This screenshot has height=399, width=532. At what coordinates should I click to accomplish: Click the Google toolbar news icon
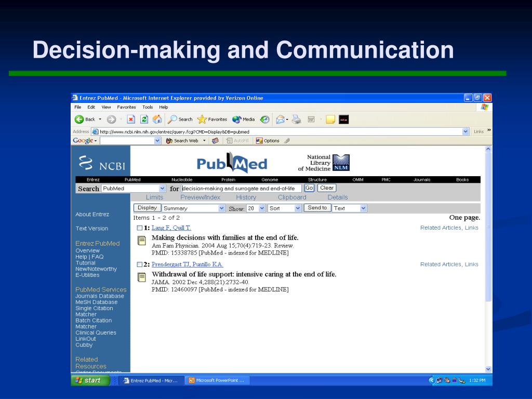[x=215, y=141]
